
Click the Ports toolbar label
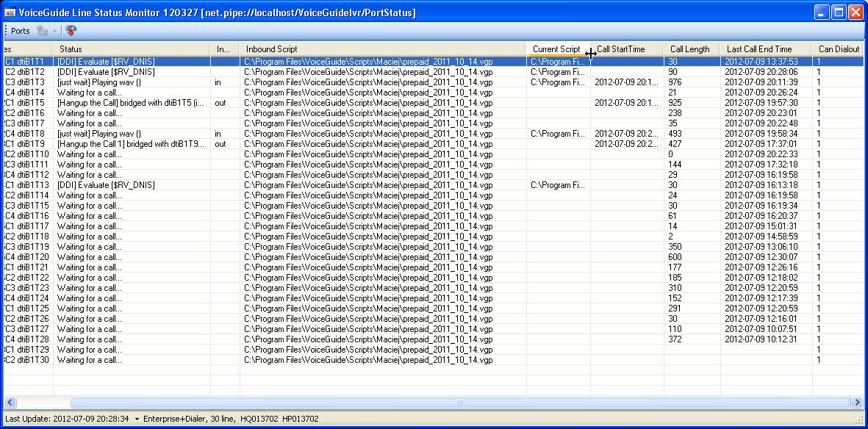pos(21,31)
